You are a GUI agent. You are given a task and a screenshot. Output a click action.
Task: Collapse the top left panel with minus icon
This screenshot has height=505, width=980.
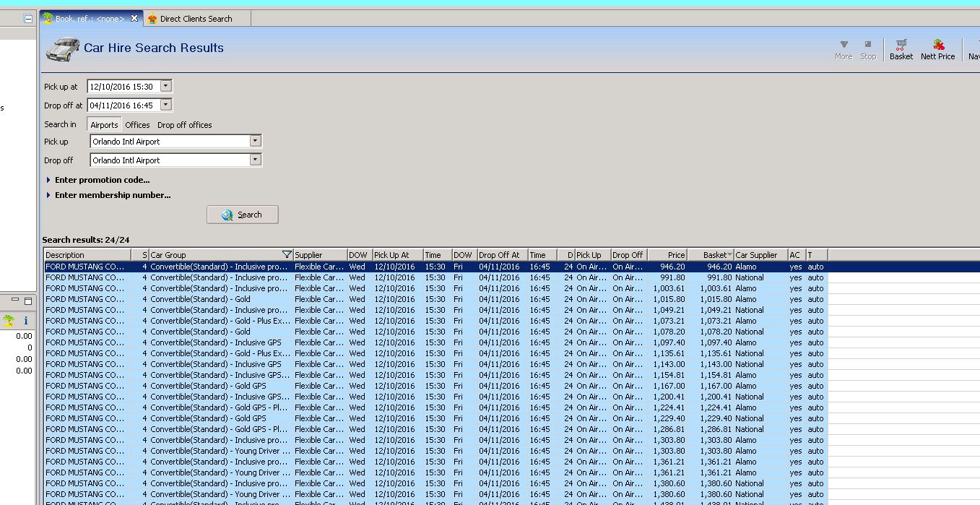pos(28,19)
